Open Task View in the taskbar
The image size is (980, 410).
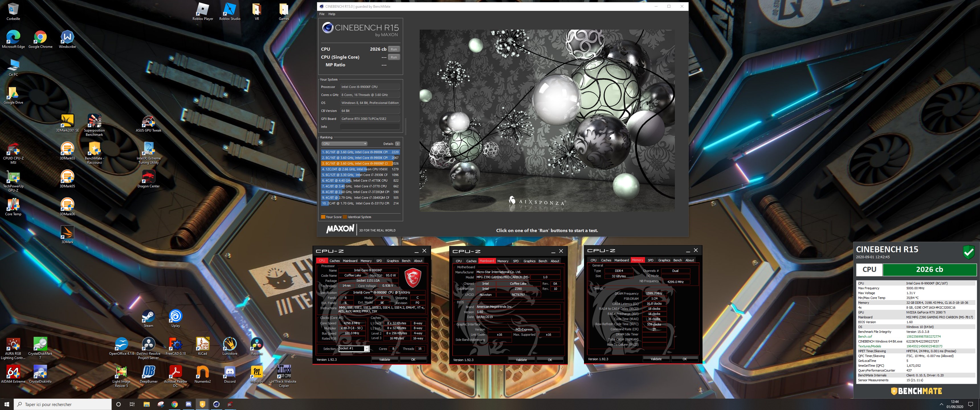pos(132,404)
